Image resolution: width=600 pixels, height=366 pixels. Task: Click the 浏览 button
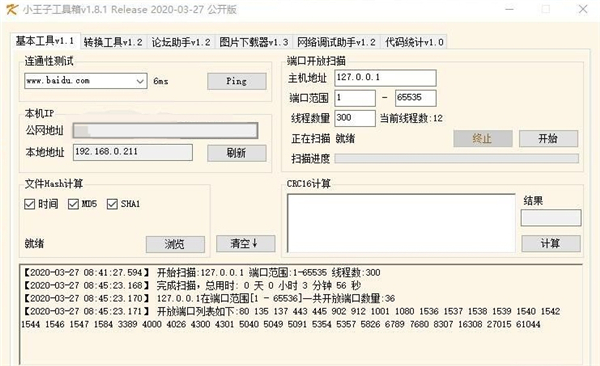tap(175, 244)
